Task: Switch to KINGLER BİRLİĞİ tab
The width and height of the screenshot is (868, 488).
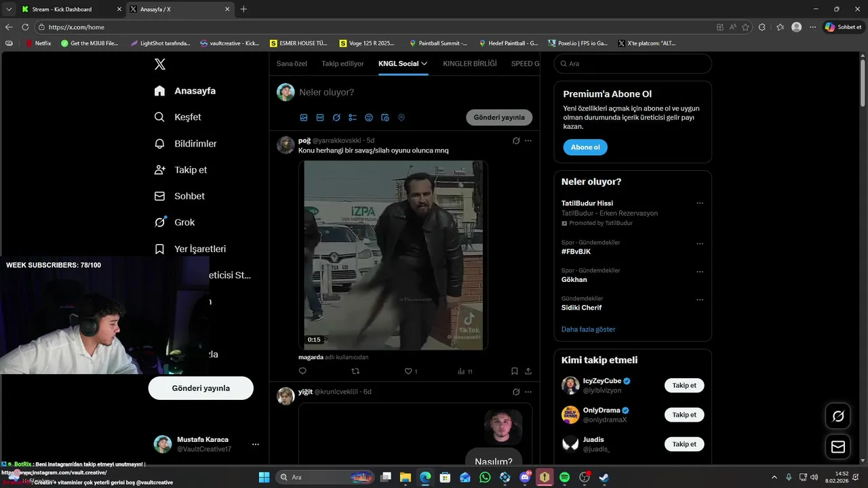Action: point(470,64)
